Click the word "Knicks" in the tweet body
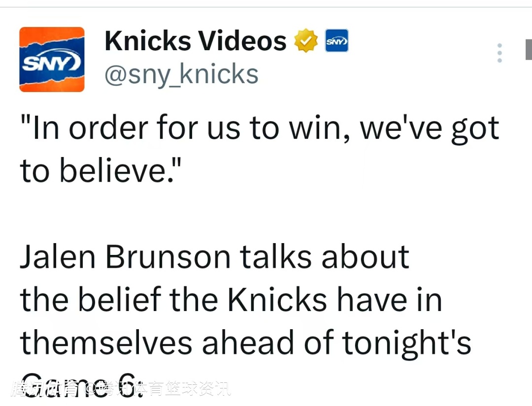 click(x=277, y=299)
